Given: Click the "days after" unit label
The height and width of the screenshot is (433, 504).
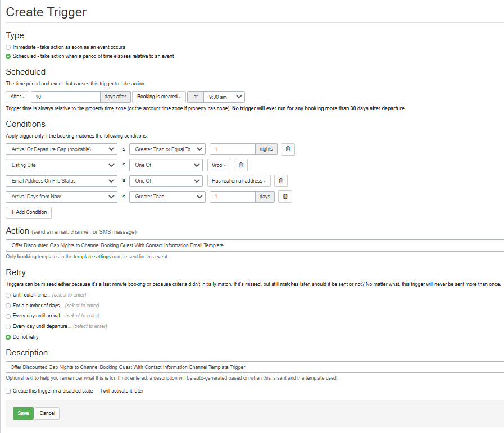Looking at the screenshot, I should coord(115,97).
